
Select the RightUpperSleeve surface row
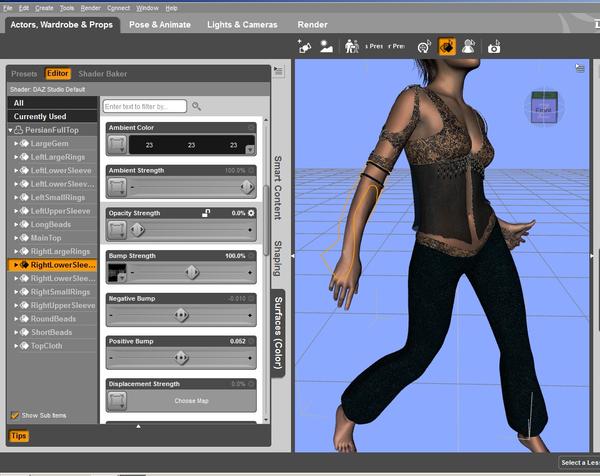(52, 305)
